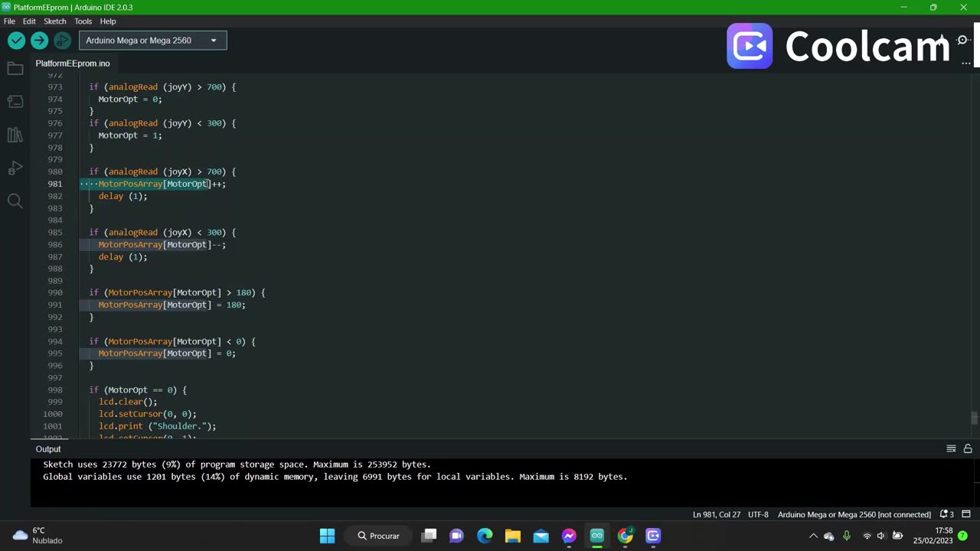The image size is (980, 551).
Task: Open the volume control in system tray
Action: 880,536
